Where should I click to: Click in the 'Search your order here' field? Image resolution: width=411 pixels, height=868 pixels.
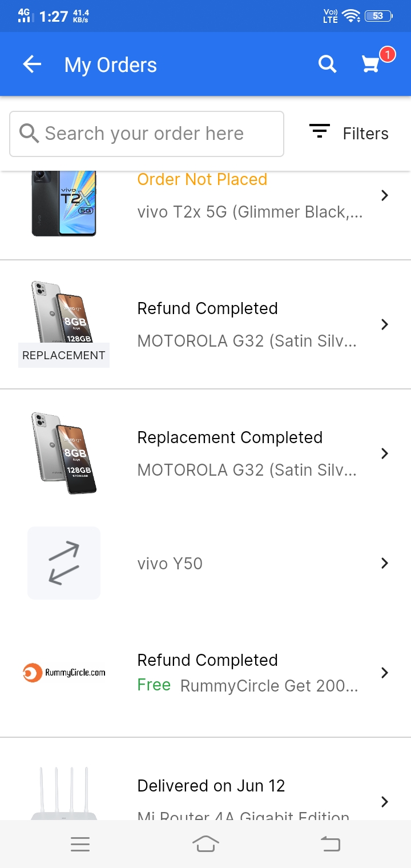(146, 134)
